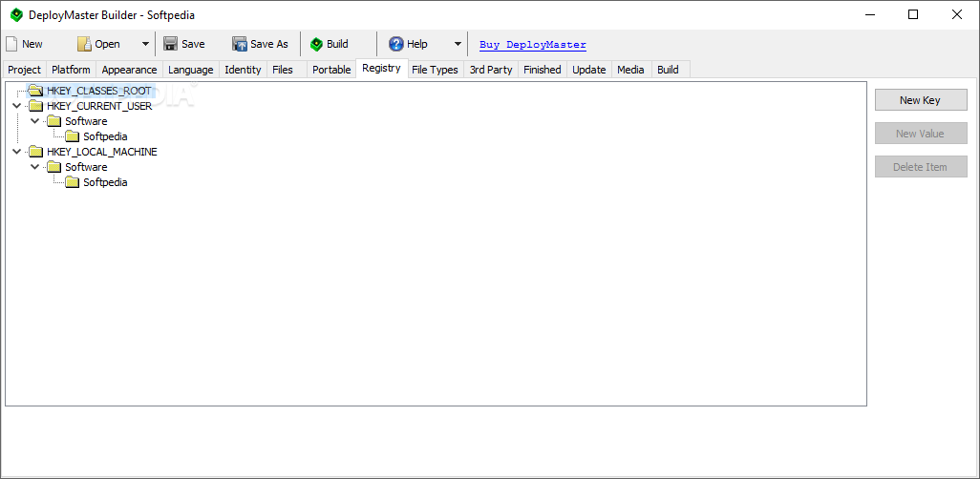
Task: Close the DeployMaster Builder window
Action: (957, 14)
